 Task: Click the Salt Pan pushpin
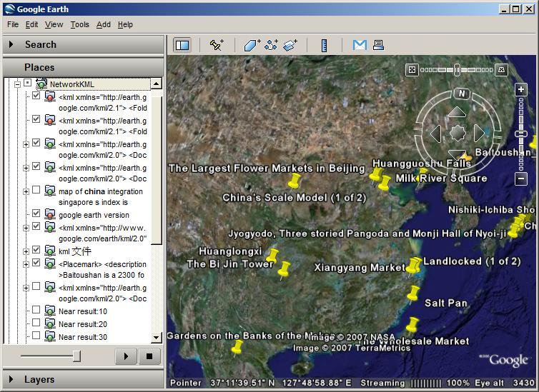(x=413, y=294)
